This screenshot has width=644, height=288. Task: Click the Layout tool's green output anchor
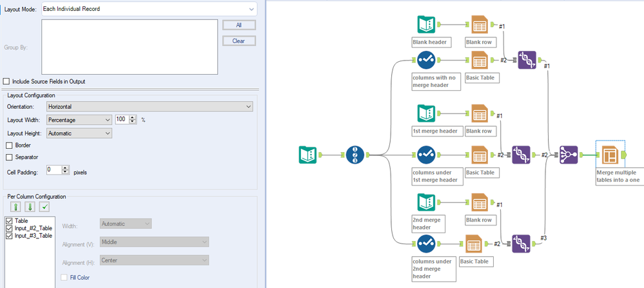625,155
